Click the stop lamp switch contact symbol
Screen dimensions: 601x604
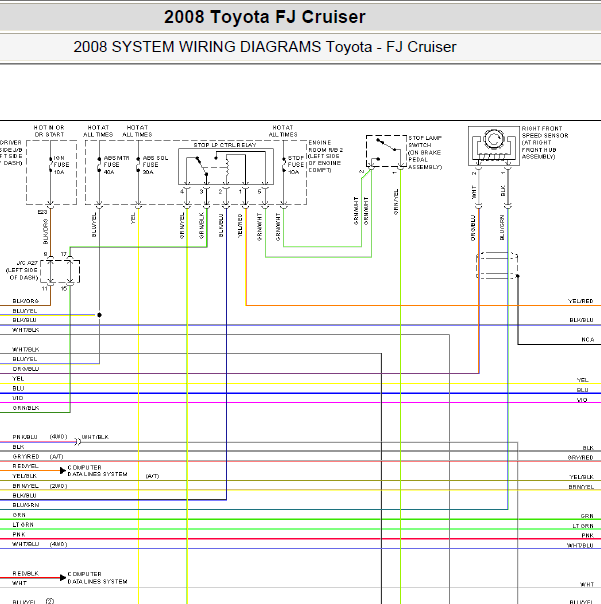[386, 151]
